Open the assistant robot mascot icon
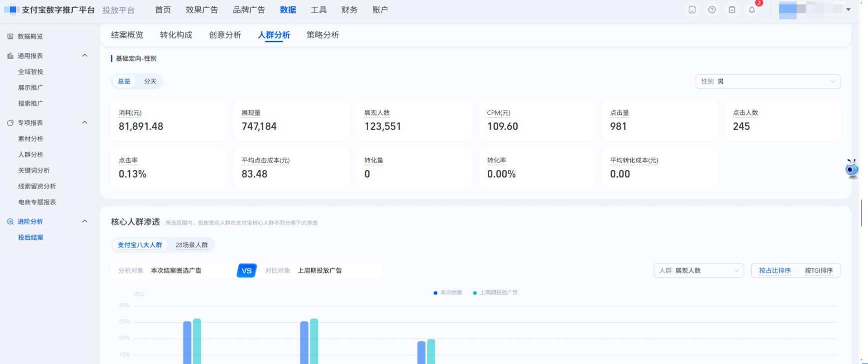 tap(851, 169)
